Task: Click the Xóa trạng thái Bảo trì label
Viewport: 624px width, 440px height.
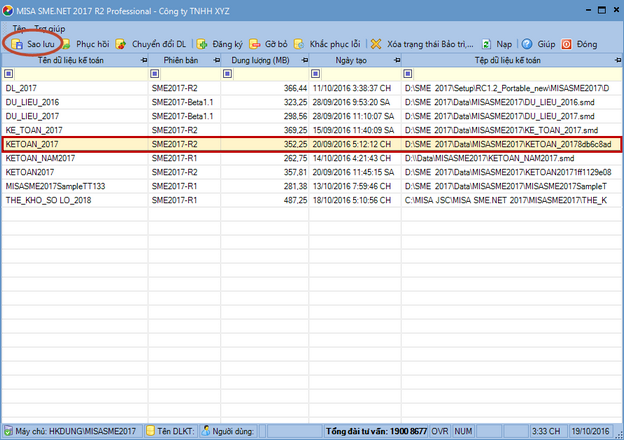Action: pyautogui.click(x=430, y=44)
